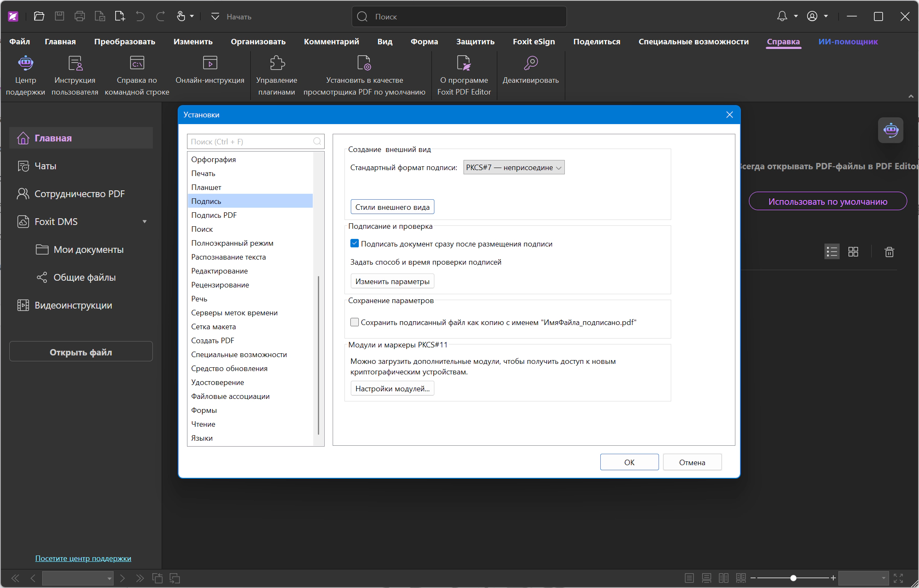Image resolution: width=919 pixels, height=588 pixels.
Task: Click the Онлайн-инструкция play icon
Action: click(x=210, y=63)
